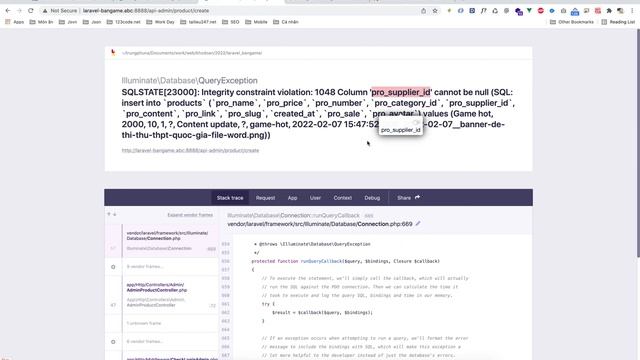Open the Món ăn bookmarks folder
The image size is (640, 360).
tap(41, 22)
